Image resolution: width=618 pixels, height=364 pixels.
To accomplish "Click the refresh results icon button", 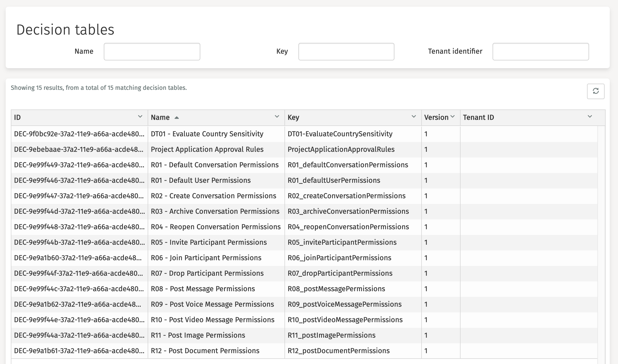I will coord(596,91).
